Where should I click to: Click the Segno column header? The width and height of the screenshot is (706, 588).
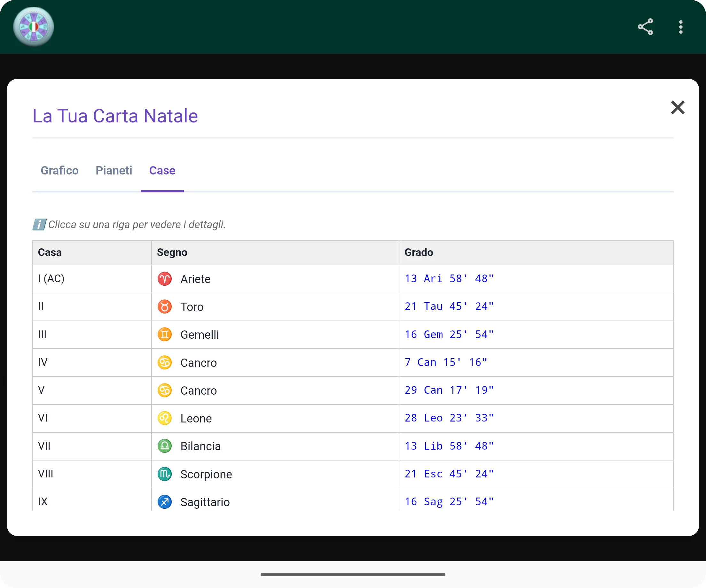[275, 253]
